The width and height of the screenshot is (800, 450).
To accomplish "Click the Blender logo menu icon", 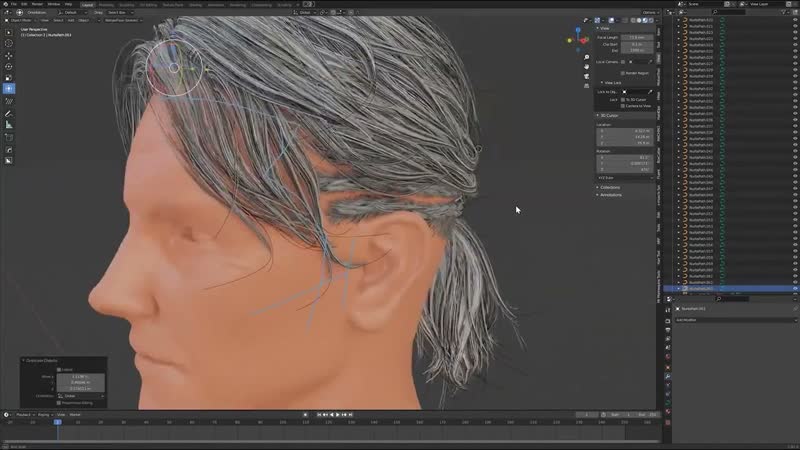I will 4,4.
